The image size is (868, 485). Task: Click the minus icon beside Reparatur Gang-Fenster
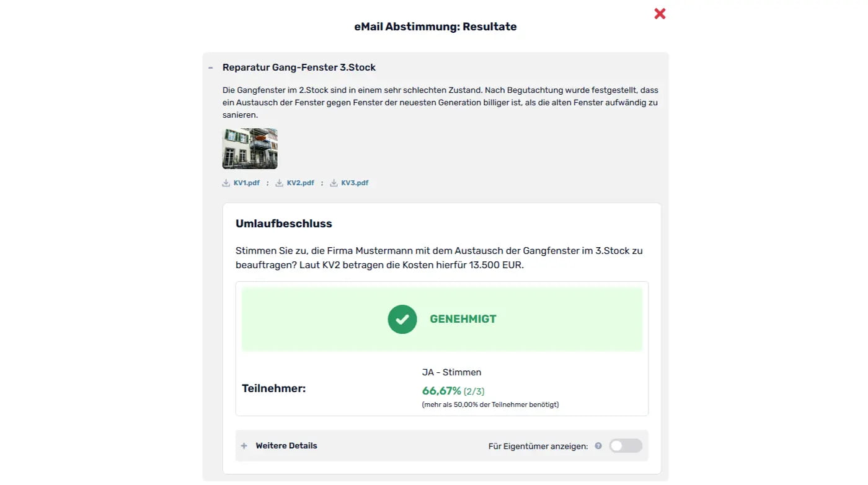pos(210,67)
